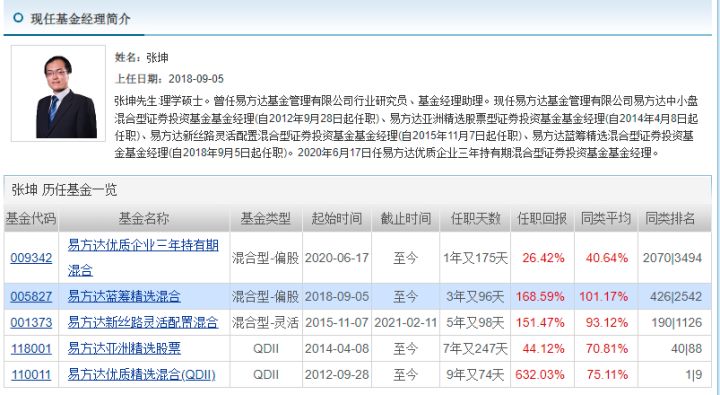Click the 现任基金经理简介 section heading
The width and height of the screenshot is (720, 395).
(x=80, y=19)
